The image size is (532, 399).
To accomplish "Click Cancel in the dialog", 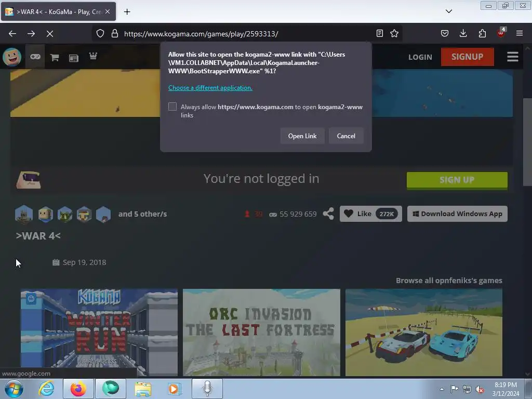I will point(346,136).
